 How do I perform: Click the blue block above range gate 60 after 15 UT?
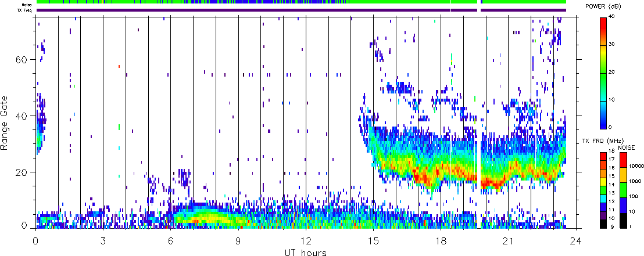pyautogui.click(x=378, y=54)
